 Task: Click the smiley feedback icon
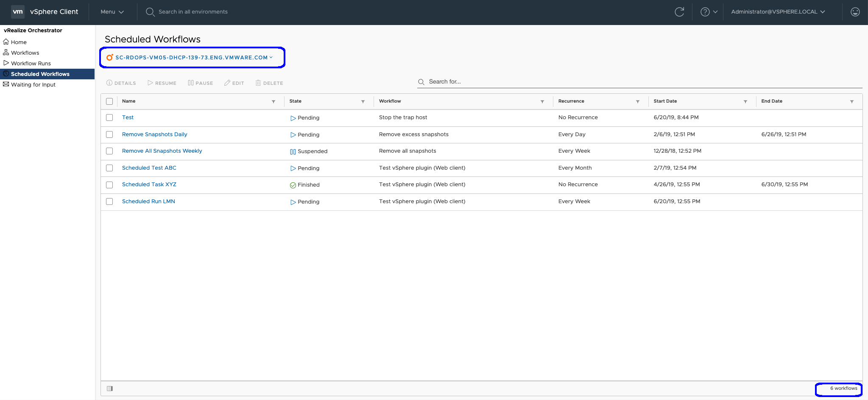point(855,12)
